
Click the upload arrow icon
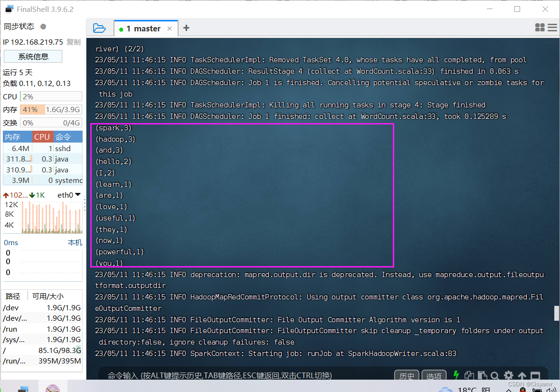tap(522, 375)
